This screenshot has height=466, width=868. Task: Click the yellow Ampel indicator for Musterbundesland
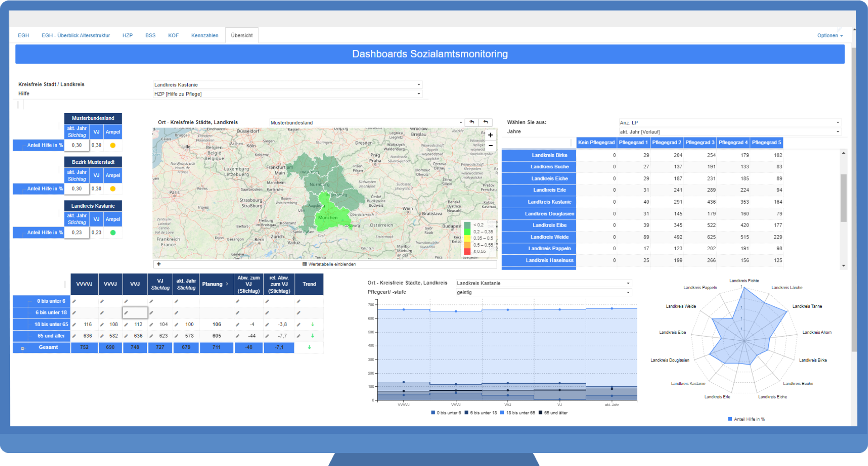pos(113,145)
